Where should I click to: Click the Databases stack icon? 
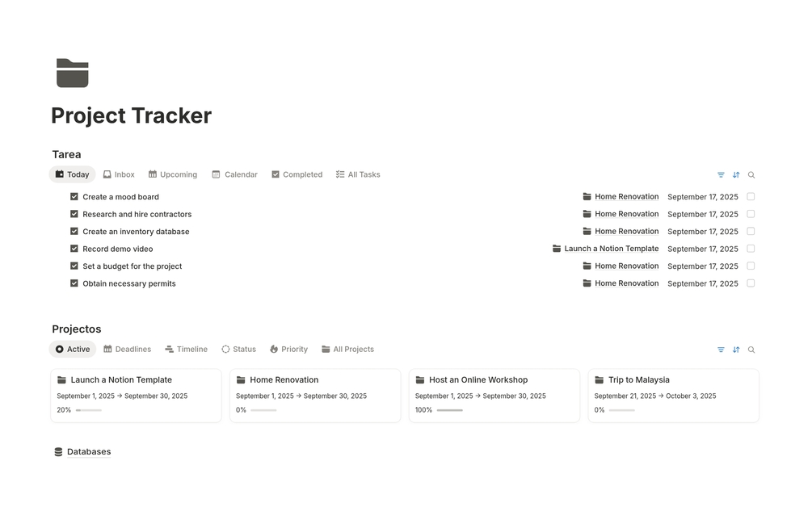click(x=58, y=452)
